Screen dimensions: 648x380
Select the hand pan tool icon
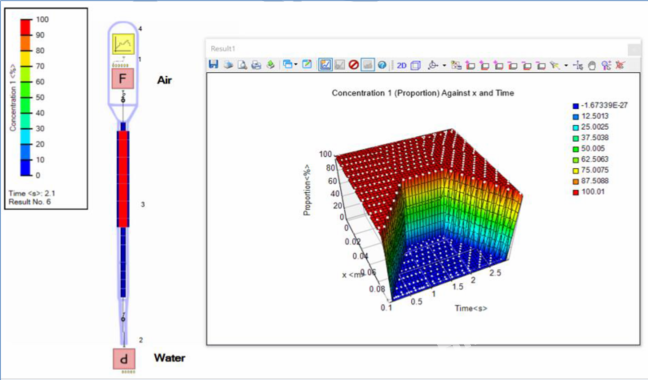coord(592,65)
